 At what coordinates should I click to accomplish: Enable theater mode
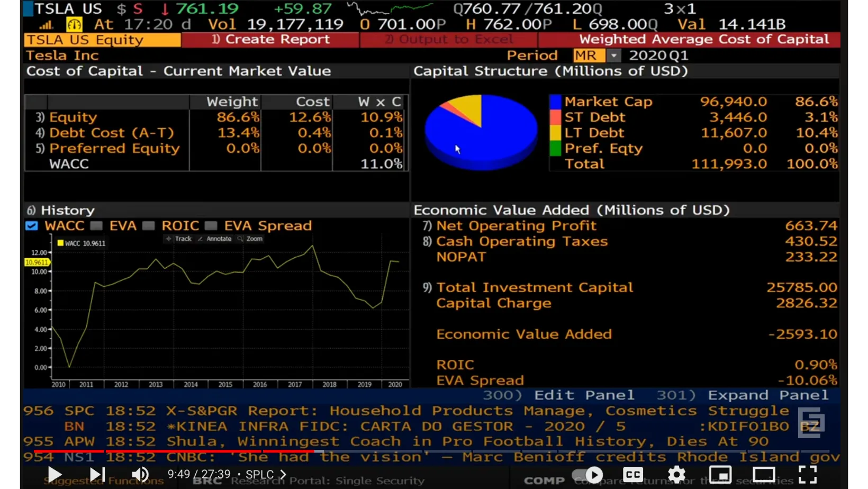pos(764,475)
